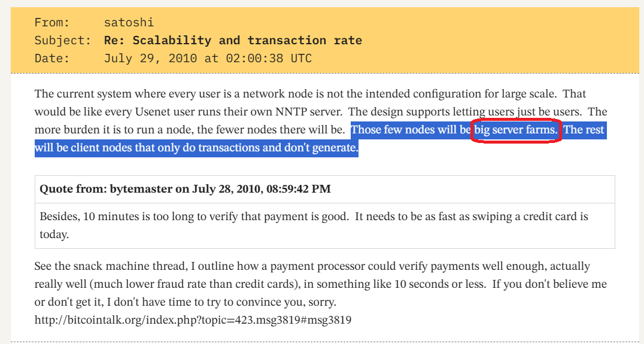This screenshot has height=344, width=644.
Task: Click the "Date:" header label
Action: 52,59
